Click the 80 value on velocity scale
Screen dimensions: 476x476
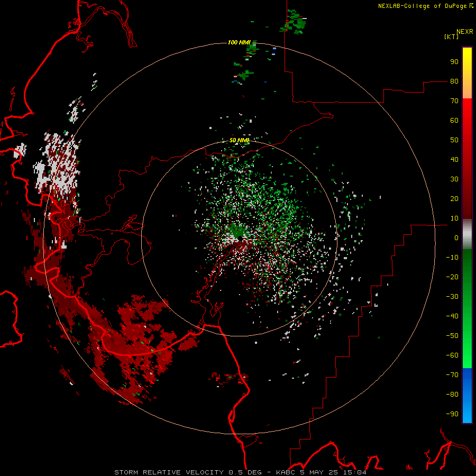(454, 81)
